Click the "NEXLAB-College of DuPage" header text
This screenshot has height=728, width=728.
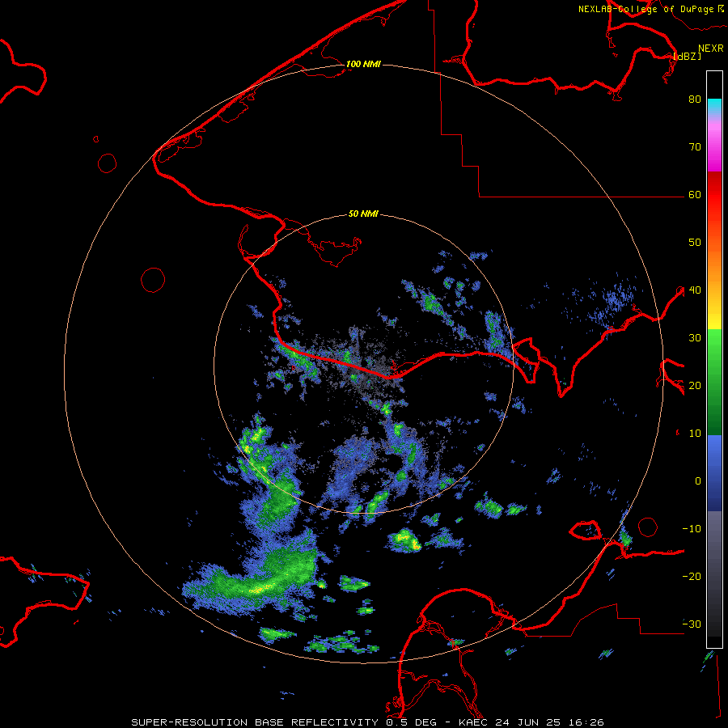pos(645,9)
